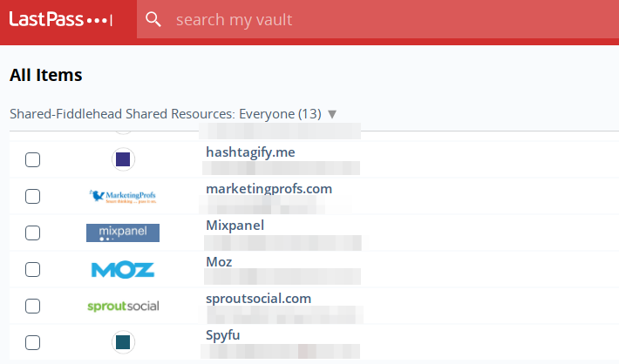Screen dimensions: 619x364
Task: Tick the Spyfu checkbox
Action: [x=33, y=343]
